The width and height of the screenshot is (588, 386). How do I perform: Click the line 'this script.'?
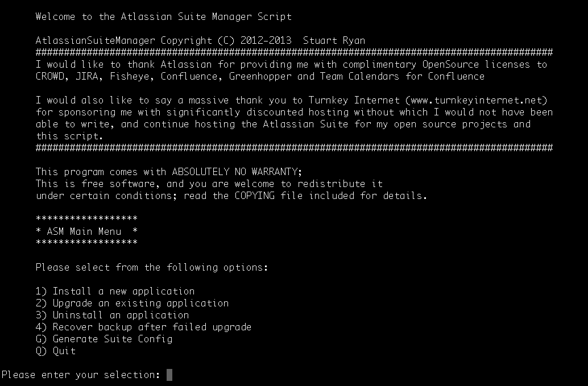[69, 136]
